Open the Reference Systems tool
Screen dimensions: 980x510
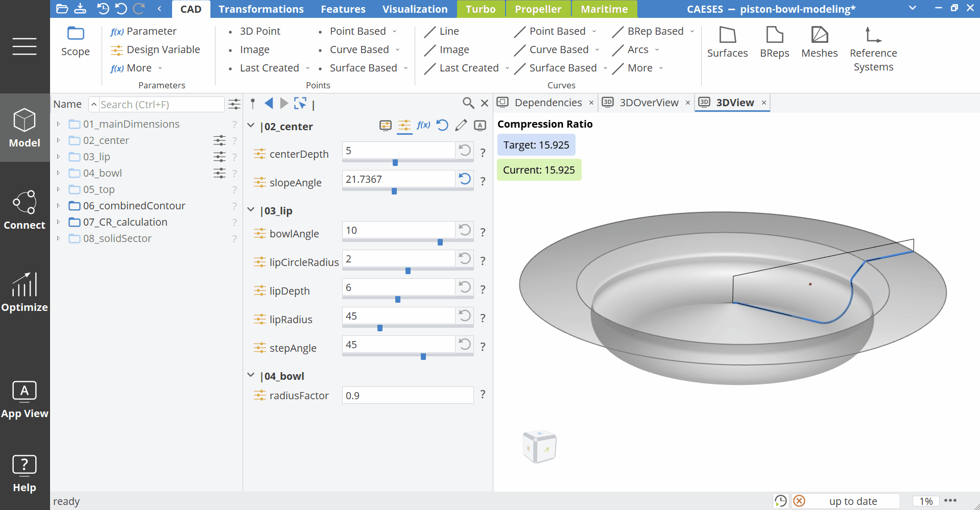pyautogui.click(x=873, y=49)
